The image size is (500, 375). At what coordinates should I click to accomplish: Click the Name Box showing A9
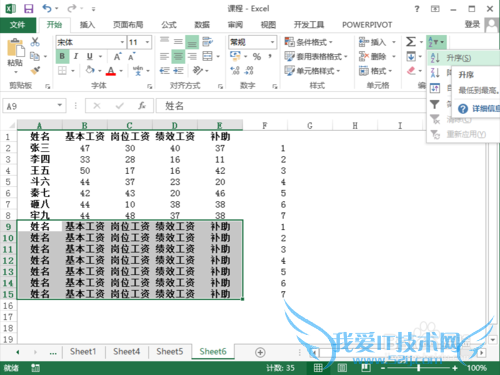click(34, 106)
